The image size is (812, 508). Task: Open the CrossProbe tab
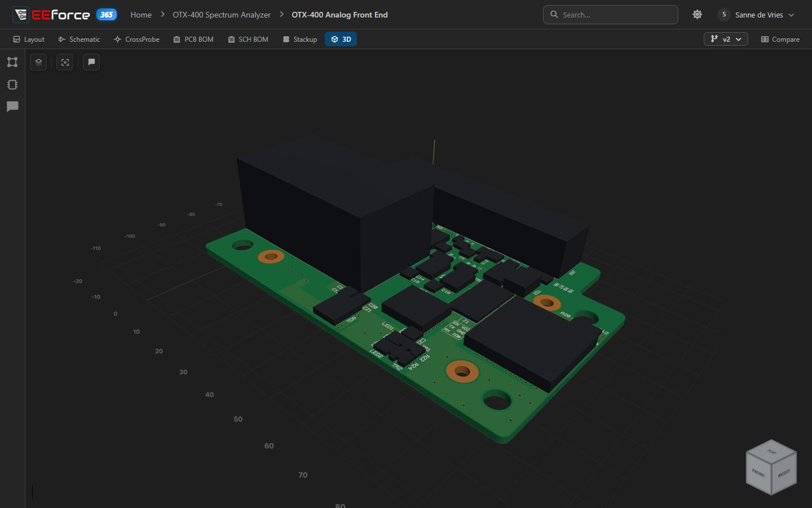coord(136,39)
